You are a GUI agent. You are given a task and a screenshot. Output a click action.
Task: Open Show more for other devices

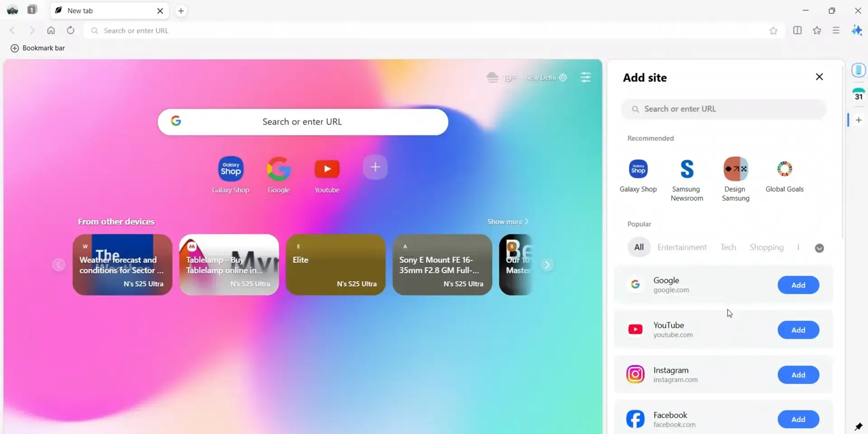click(507, 222)
